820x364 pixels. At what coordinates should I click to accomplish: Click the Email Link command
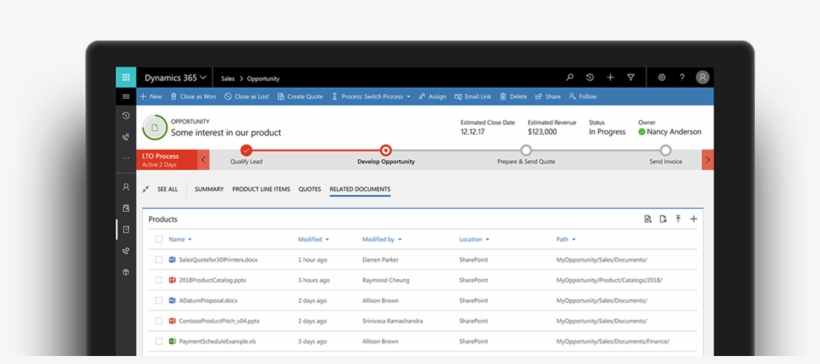(473, 97)
